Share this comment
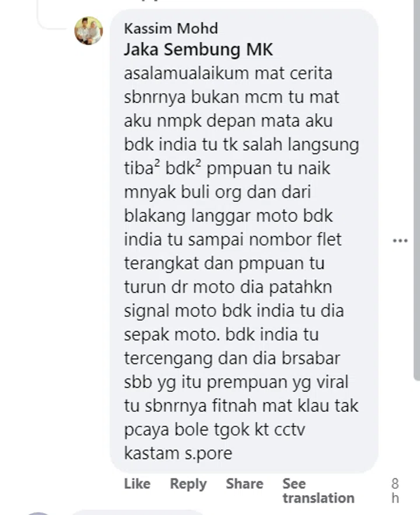This screenshot has height=515, width=420. pyautogui.click(x=244, y=484)
